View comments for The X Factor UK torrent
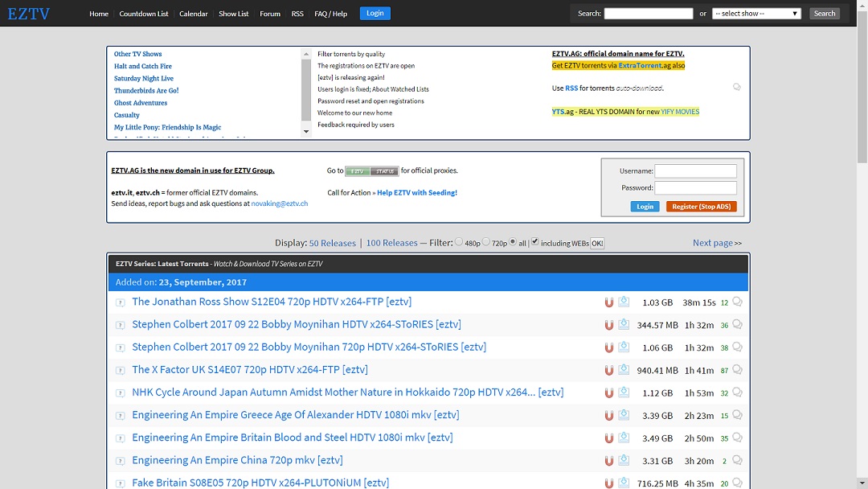The image size is (868, 489). coord(738,369)
